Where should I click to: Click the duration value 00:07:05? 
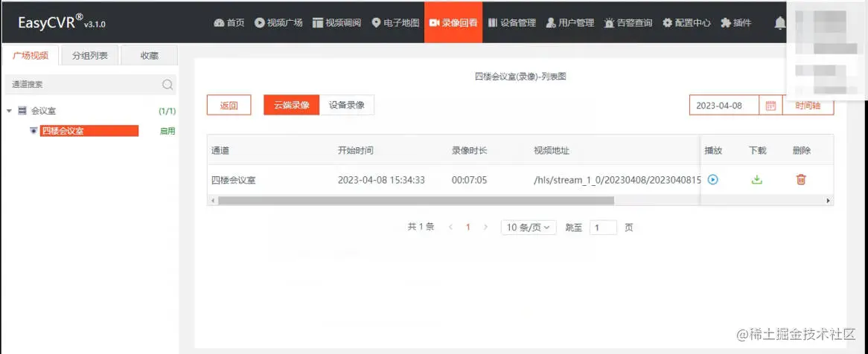470,180
